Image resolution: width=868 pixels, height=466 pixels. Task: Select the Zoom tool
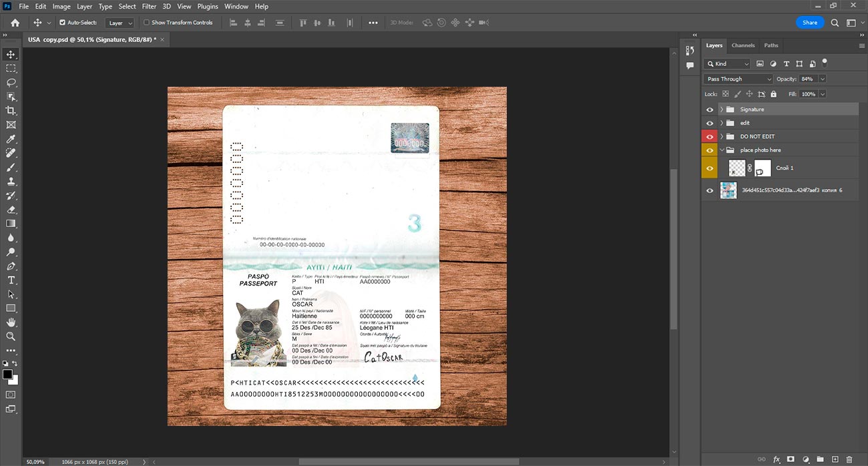tap(11, 336)
